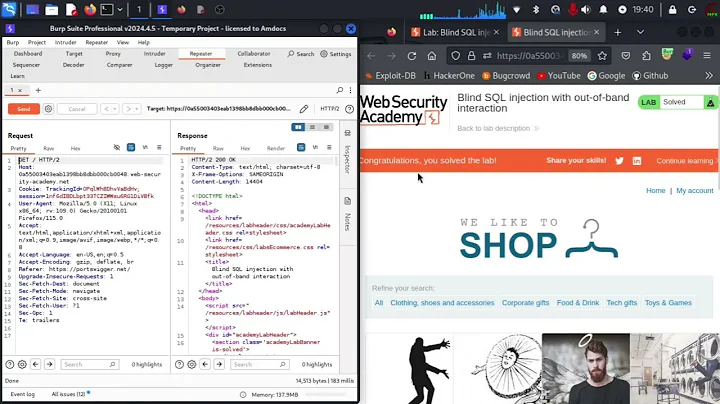Click the Cancel button in Repeater
The image size is (720, 404).
[77, 109]
